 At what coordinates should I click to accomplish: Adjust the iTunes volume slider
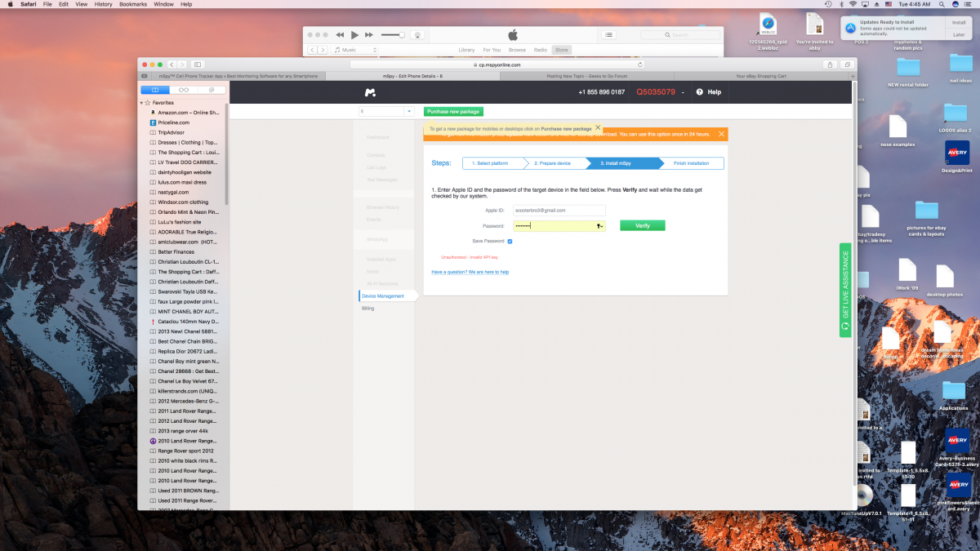coord(392,35)
